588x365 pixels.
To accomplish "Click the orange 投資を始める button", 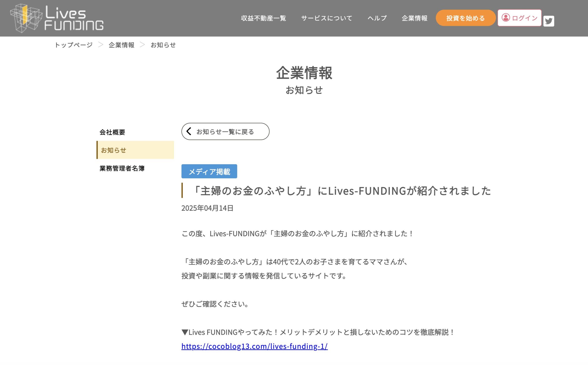I will pyautogui.click(x=466, y=18).
